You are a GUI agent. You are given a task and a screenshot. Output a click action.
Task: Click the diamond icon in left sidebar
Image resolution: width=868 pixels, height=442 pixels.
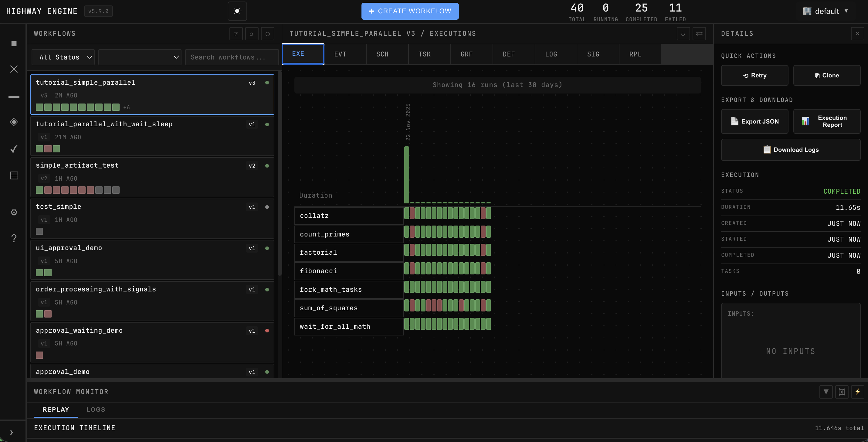(14, 122)
